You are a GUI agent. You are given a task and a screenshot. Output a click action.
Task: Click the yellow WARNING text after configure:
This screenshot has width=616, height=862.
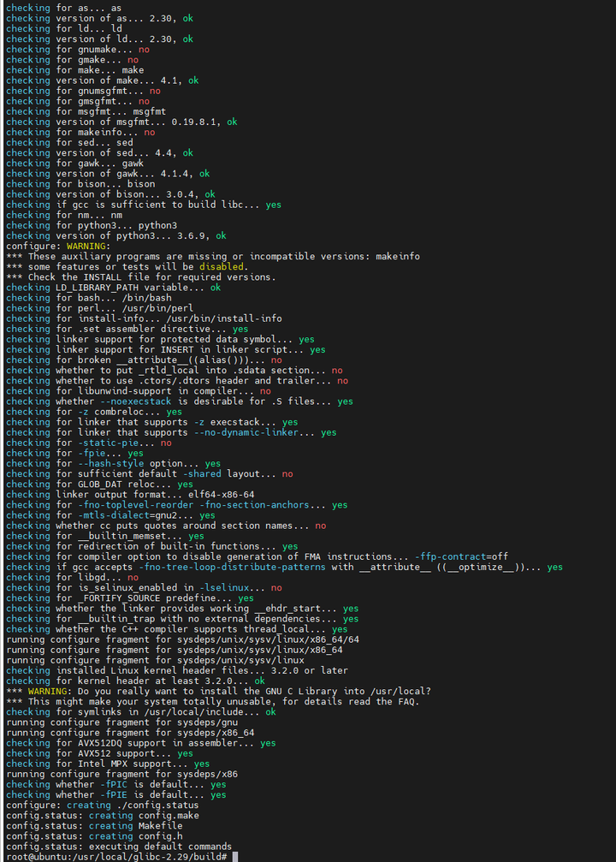pos(86,246)
